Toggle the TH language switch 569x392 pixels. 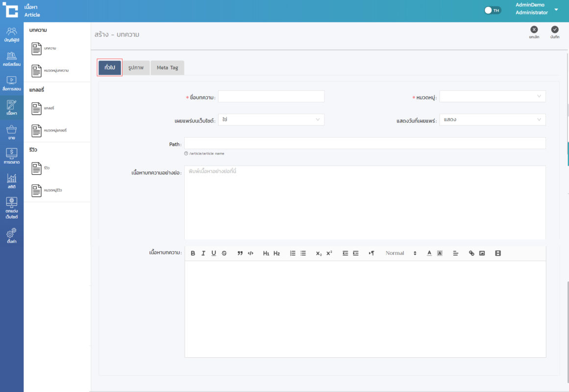[493, 10]
